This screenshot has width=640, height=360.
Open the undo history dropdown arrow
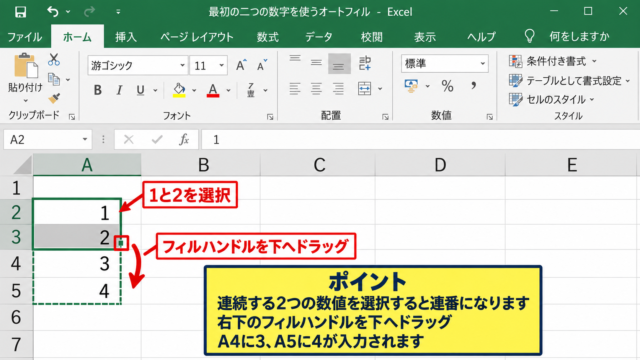coord(68,12)
